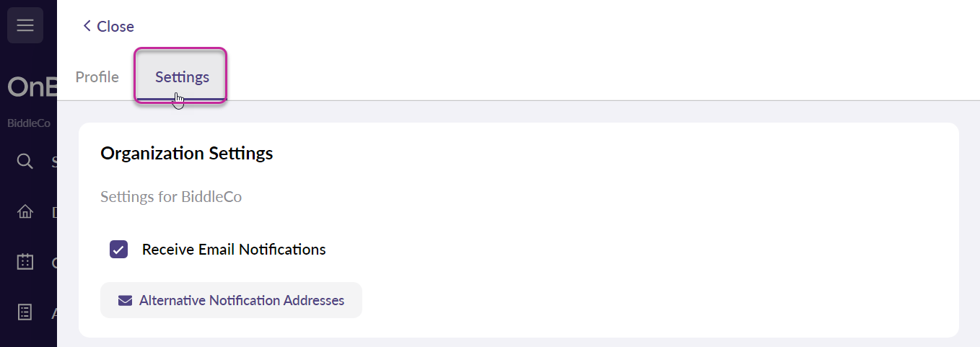
Task: Uncheck the Receive Email Notifications checkbox
Action: point(118,250)
